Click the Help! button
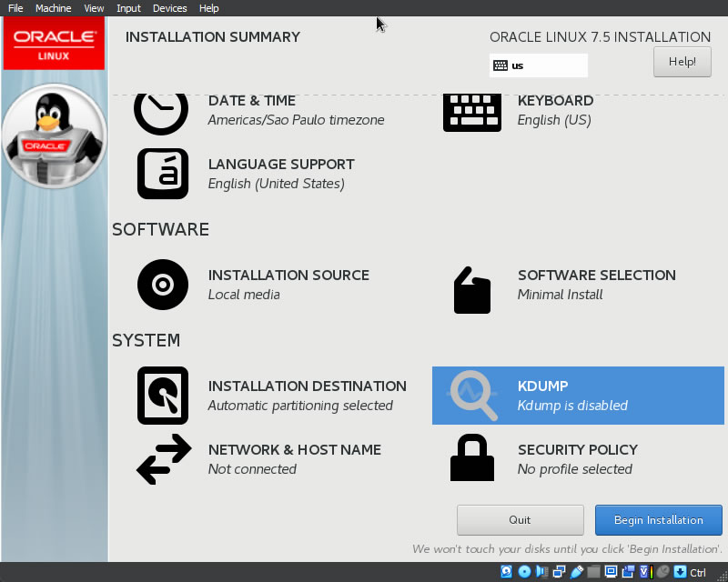The width and height of the screenshot is (728, 582). pyautogui.click(x=682, y=62)
